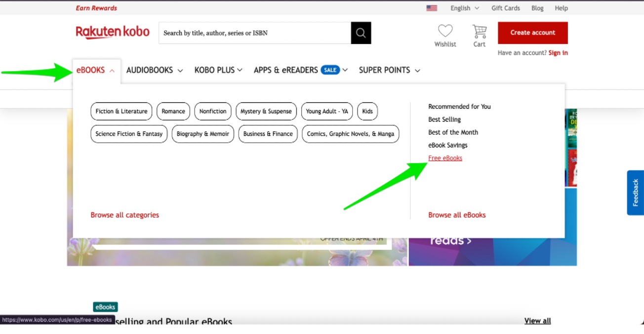
Task: Open the Help link
Action: point(561,8)
